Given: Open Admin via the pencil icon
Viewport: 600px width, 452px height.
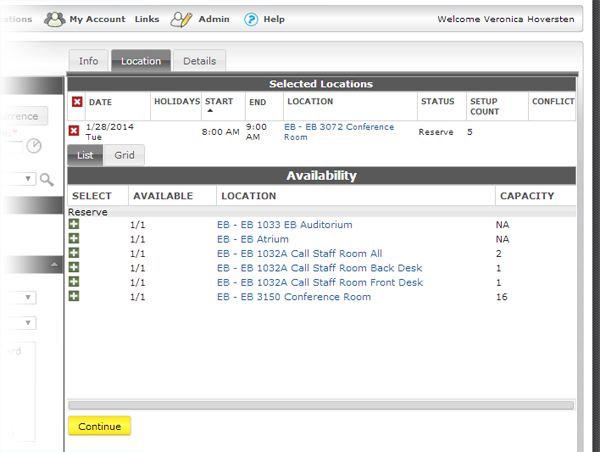Looking at the screenshot, I should pos(181,19).
